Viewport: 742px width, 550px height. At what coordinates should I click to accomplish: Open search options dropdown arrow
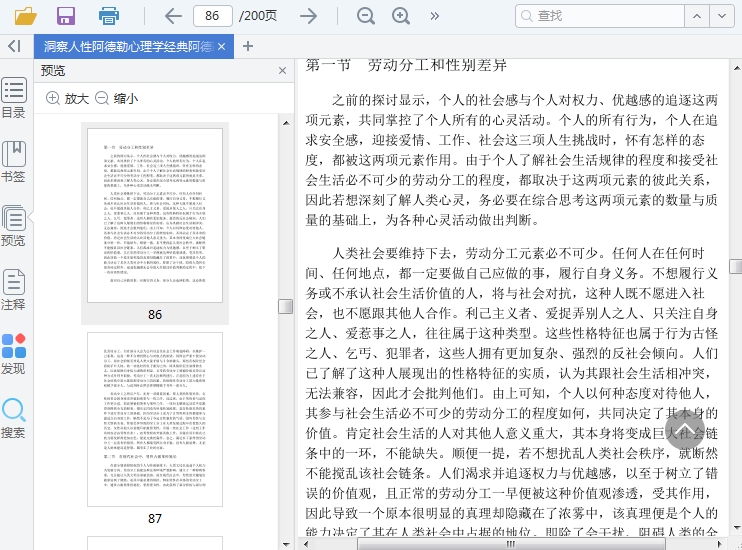722,16
